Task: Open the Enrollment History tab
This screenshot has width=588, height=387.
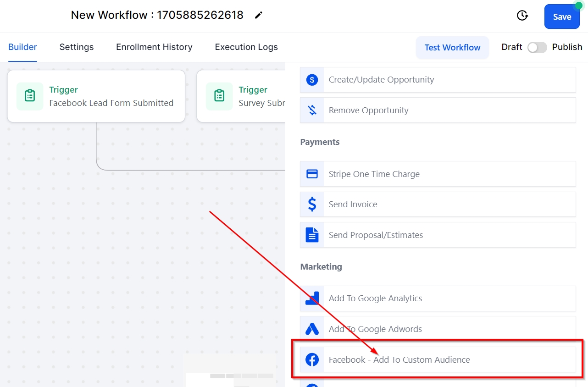Action: 154,47
